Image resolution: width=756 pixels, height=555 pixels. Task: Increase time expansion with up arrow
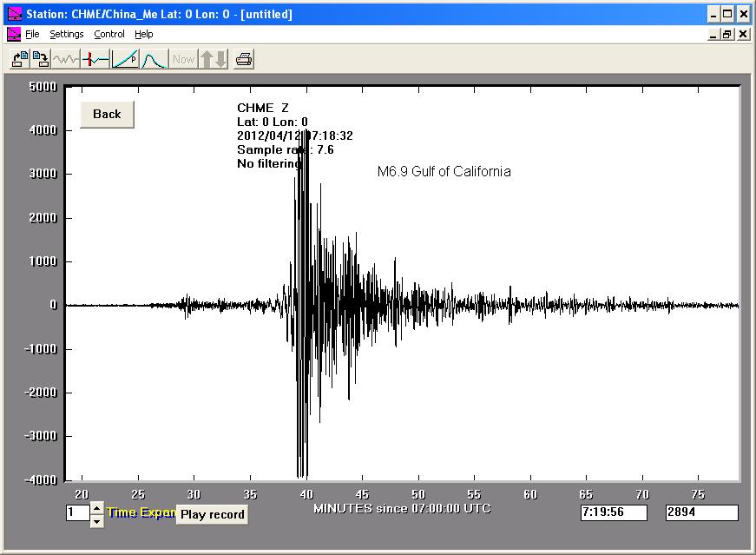pos(96,507)
